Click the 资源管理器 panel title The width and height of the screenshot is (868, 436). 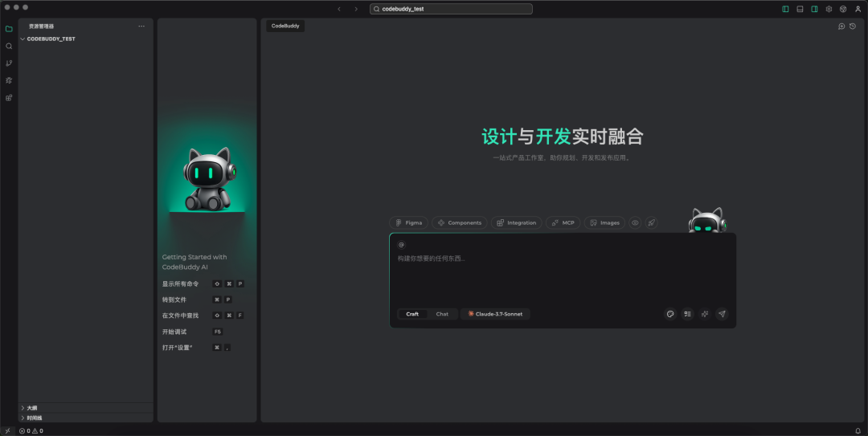[x=41, y=26]
